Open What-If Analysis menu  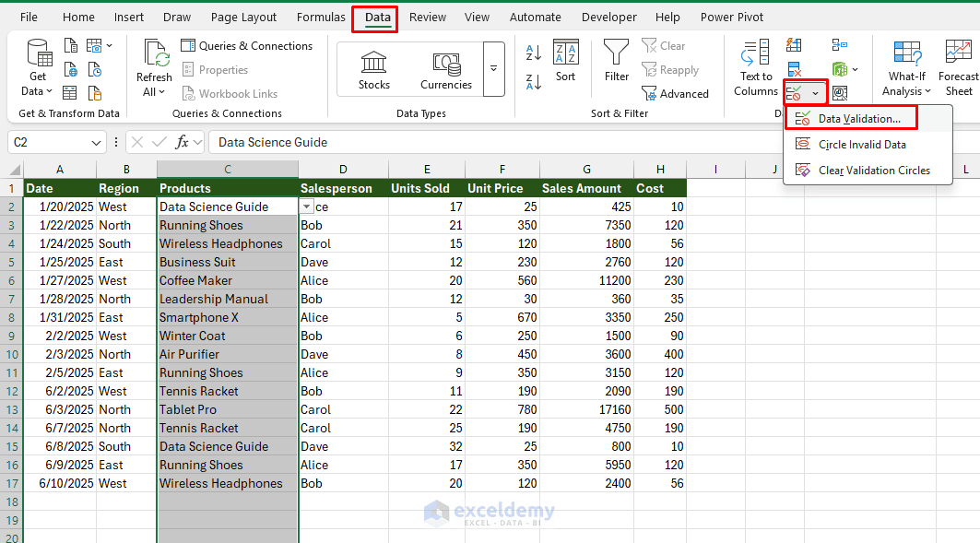907,69
